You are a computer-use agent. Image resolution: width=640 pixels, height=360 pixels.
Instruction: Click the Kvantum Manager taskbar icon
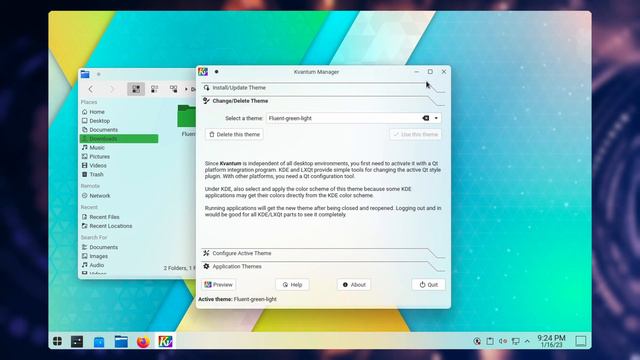(x=165, y=341)
